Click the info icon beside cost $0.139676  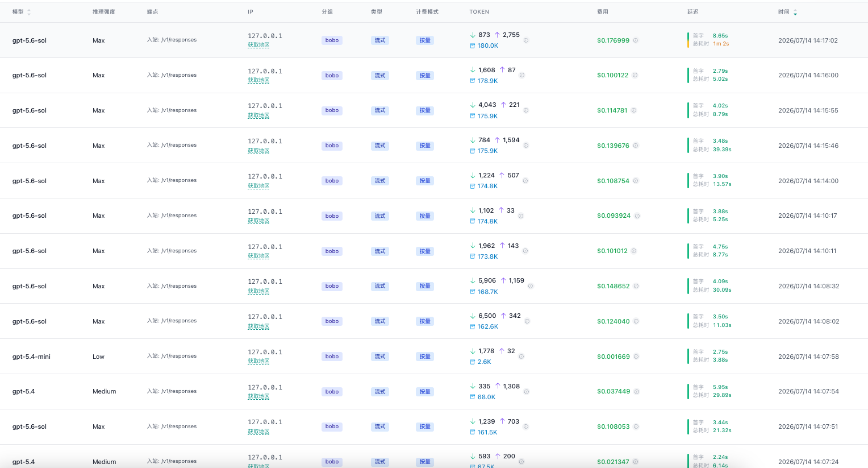[x=636, y=146]
